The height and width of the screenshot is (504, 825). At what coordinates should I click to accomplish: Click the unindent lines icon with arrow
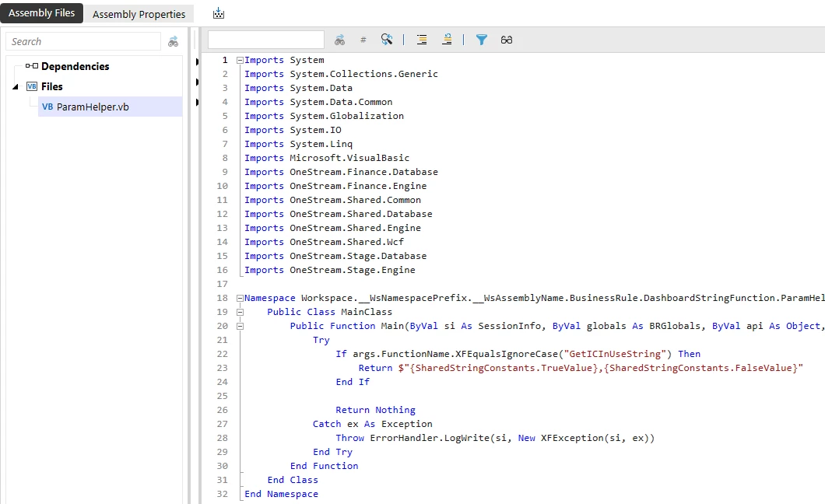pyautogui.click(x=447, y=40)
